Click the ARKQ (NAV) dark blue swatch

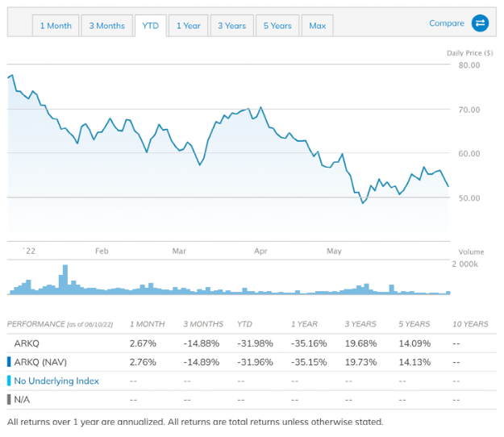click(9, 362)
